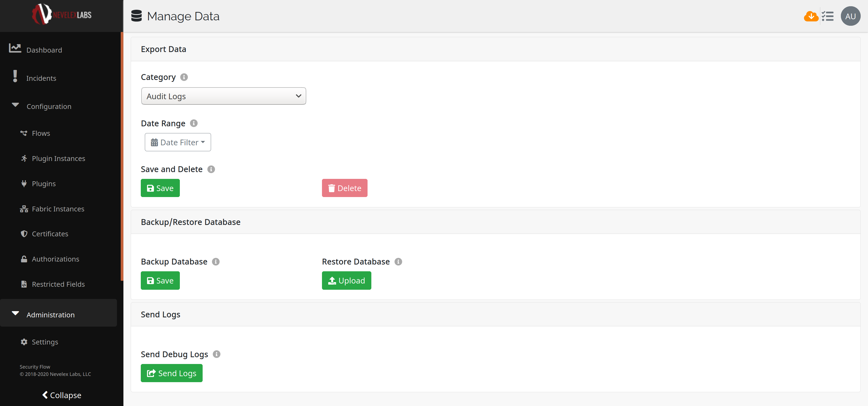Click the Send Debug Logs info icon
Viewport: 868px width, 406px height.
click(217, 354)
